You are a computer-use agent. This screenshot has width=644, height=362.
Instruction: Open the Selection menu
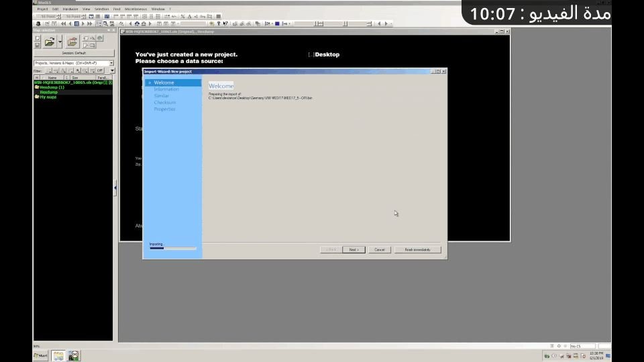101,9
